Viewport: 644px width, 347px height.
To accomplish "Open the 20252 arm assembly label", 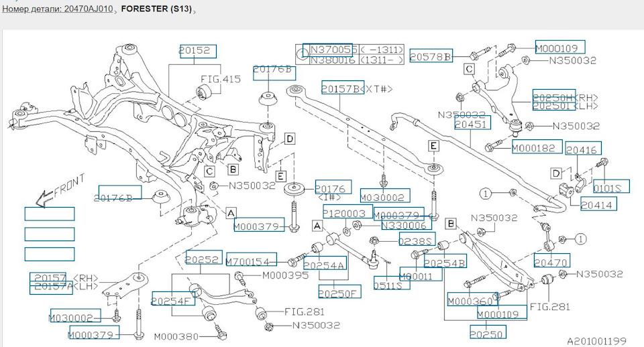I will pyautogui.click(x=204, y=257).
